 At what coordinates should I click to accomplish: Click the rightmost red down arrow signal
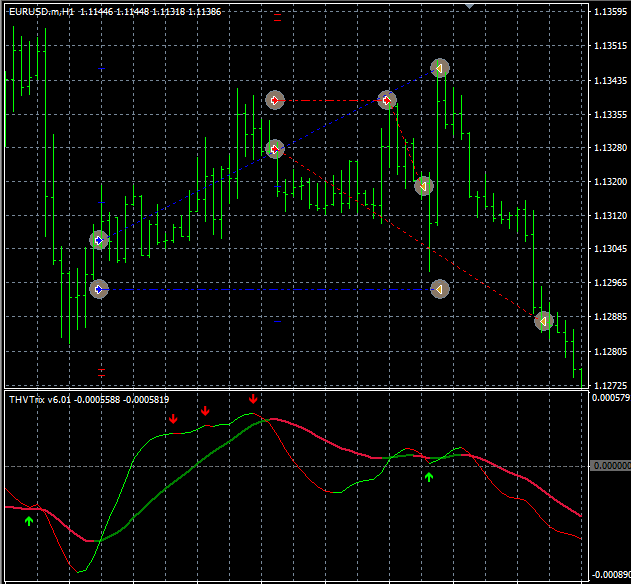(x=253, y=399)
